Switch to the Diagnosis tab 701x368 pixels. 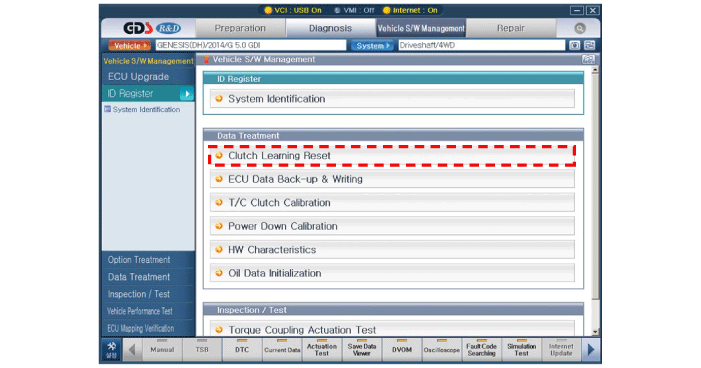click(330, 28)
